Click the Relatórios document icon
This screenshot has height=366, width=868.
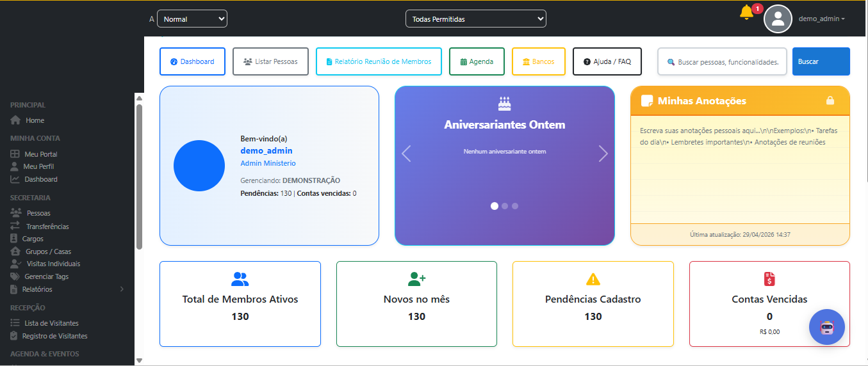click(14, 289)
